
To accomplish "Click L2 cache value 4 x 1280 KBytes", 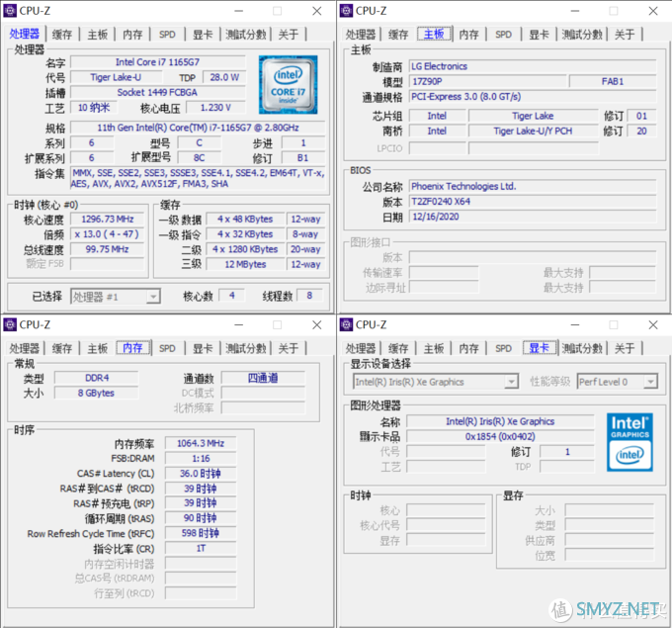I will tap(245, 249).
